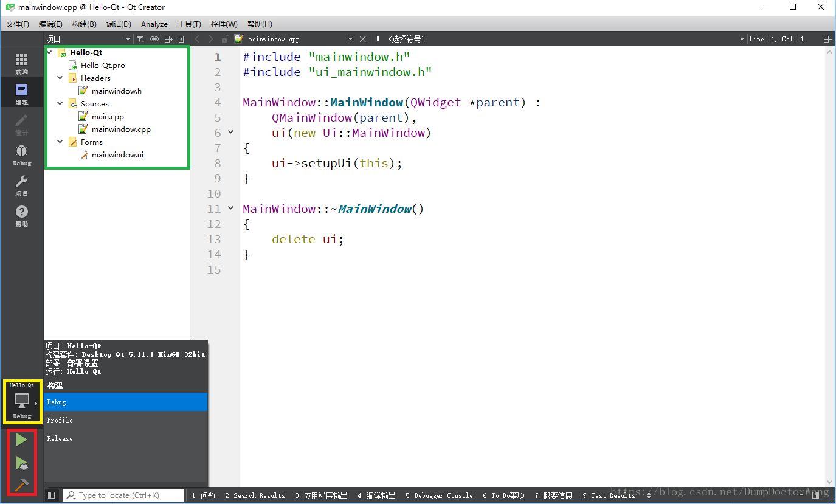Go forward in editor navigation history
The height and width of the screenshot is (504, 836).
211,39
